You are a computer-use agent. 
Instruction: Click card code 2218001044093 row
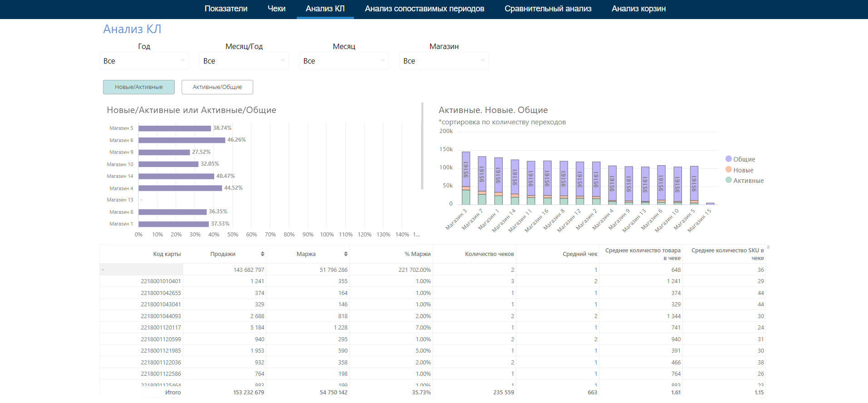click(142, 316)
